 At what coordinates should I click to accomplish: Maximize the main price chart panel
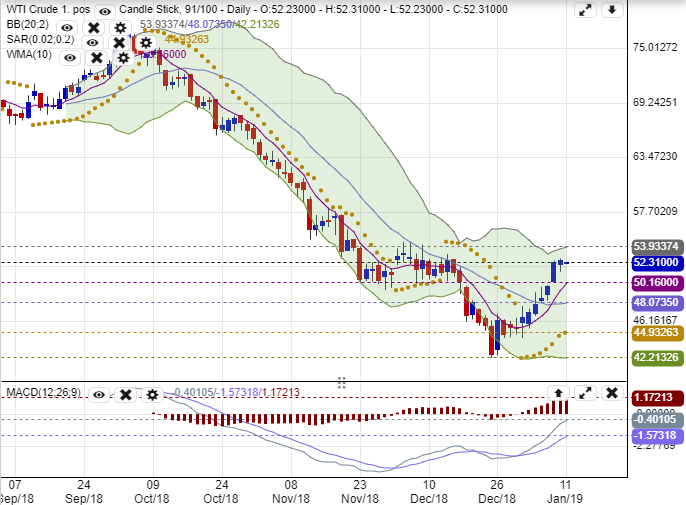pos(586,11)
